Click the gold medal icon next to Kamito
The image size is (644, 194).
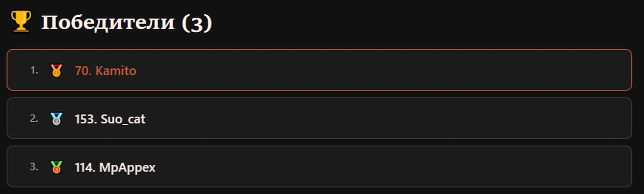click(x=57, y=71)
